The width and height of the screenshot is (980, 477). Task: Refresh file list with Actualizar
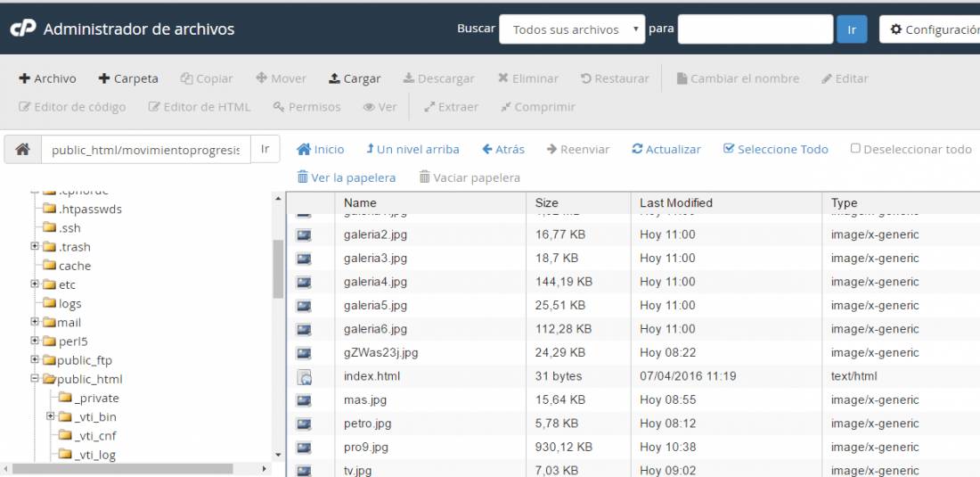[666, 150]
